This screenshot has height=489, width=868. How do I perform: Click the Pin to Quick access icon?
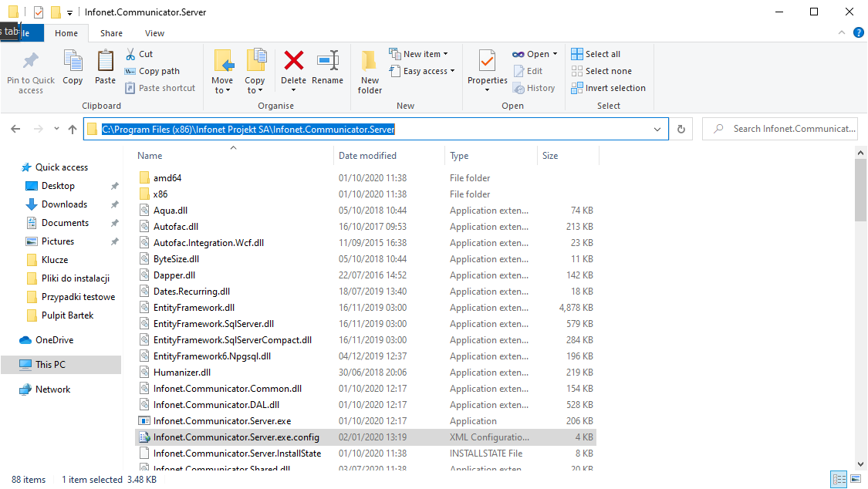30,60
